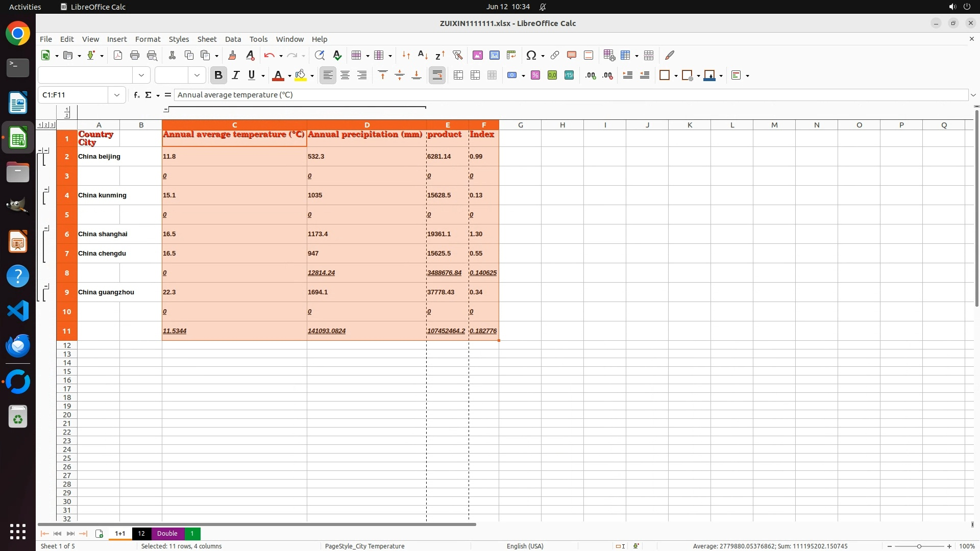Toggle Italic formatting

click(235, 76)
